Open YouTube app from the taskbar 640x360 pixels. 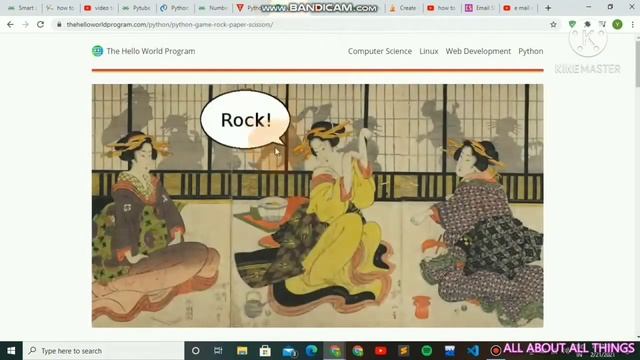(x=381, y=351)
